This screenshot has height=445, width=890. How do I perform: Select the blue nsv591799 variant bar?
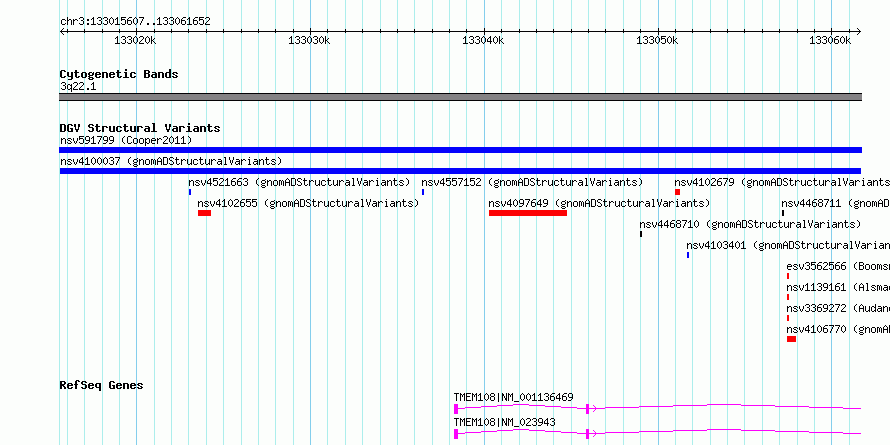[460, 150]
